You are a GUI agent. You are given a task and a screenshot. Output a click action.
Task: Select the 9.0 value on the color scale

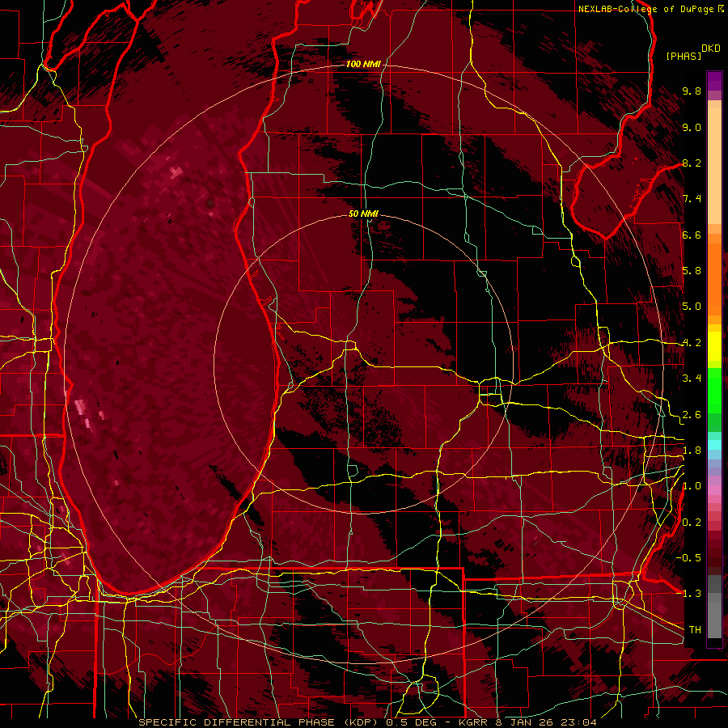tap(692, 127)
